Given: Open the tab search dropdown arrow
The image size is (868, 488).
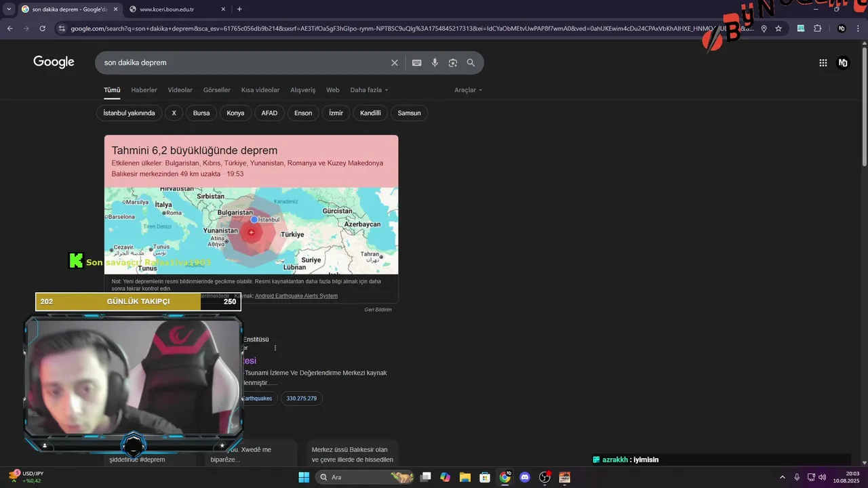Looking at the screenshot, I should (8, 9).
